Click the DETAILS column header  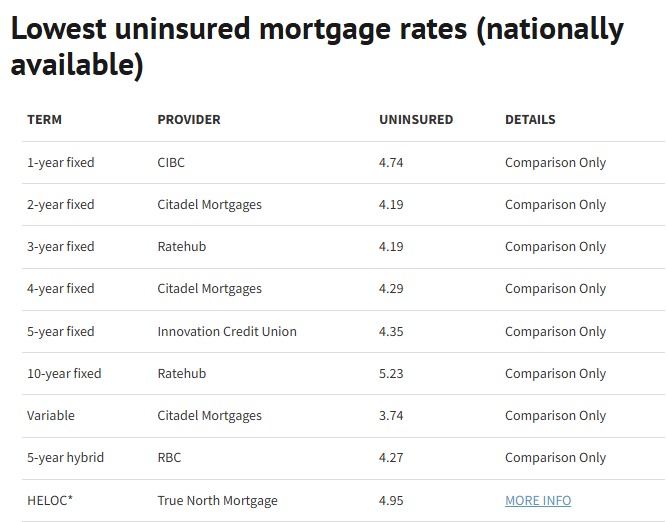point(530,119)
